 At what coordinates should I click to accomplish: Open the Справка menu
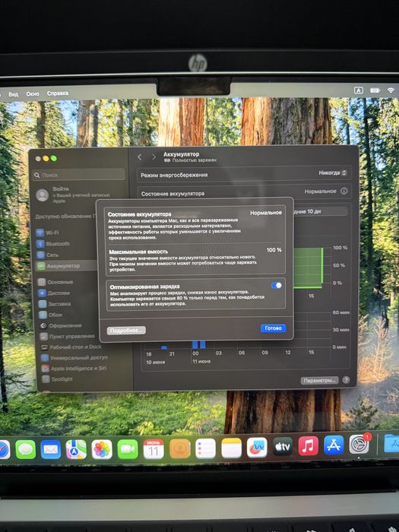pyautogui.click(x=58, y=93)
